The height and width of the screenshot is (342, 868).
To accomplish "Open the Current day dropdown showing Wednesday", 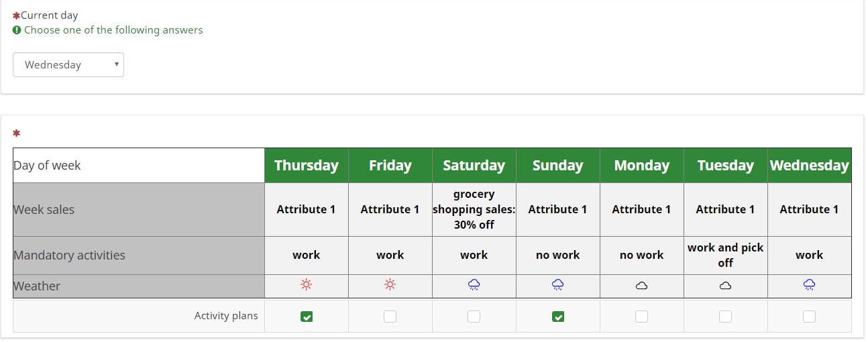I will point(68,65).
